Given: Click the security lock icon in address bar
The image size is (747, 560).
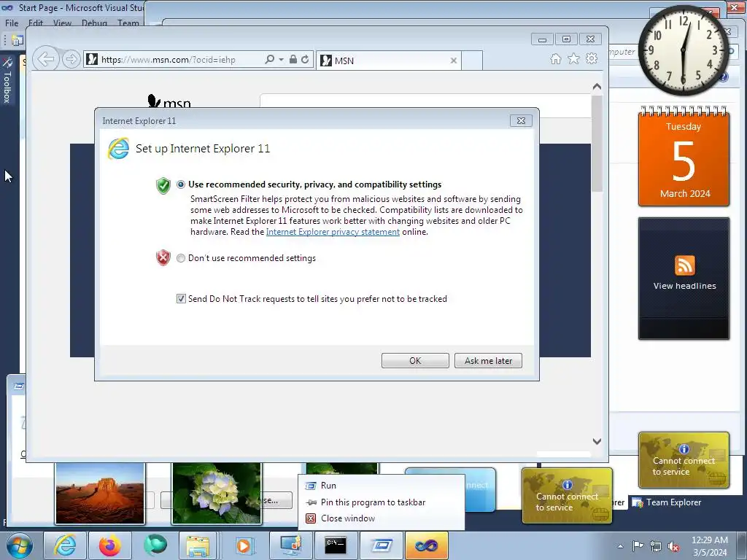Looking at the screenshot, I should pos(293,60).
